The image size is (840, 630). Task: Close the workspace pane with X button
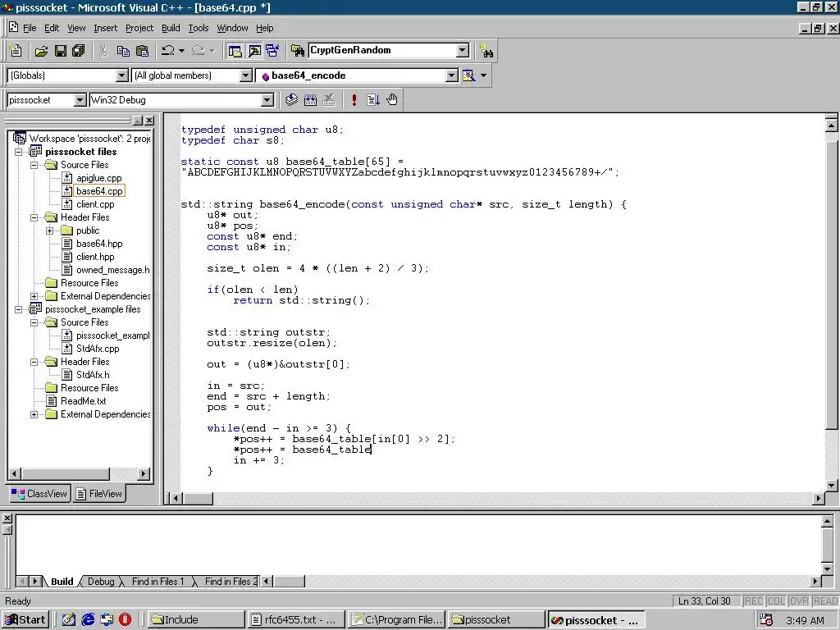pos(149,121)
